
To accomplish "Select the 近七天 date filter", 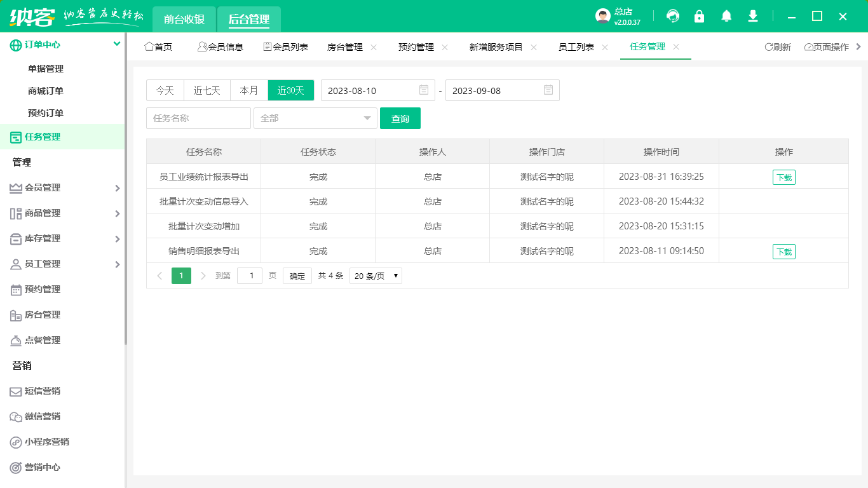I will click(207, 90).
